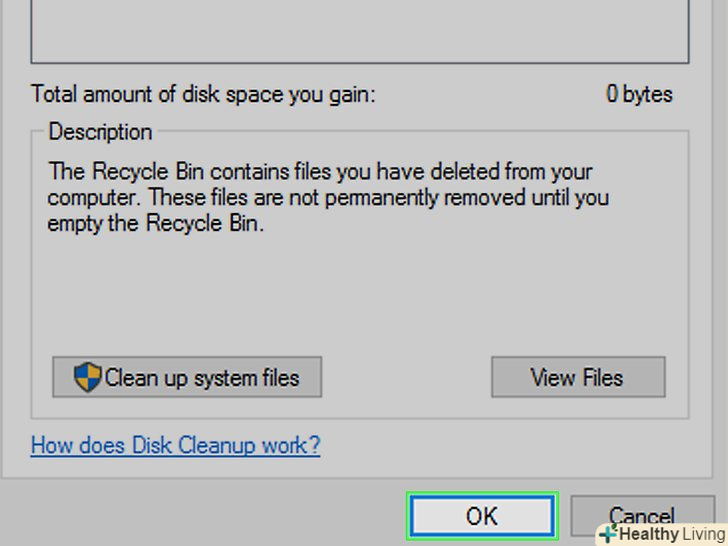Click the words 'Clean up system files'

(x=201, y=377)
